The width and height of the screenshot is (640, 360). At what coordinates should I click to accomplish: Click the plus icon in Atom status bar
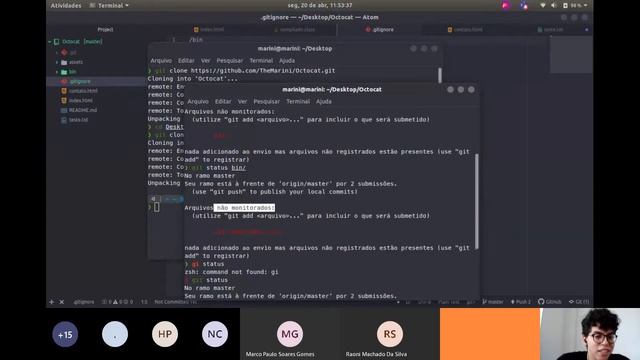(51, 302)
